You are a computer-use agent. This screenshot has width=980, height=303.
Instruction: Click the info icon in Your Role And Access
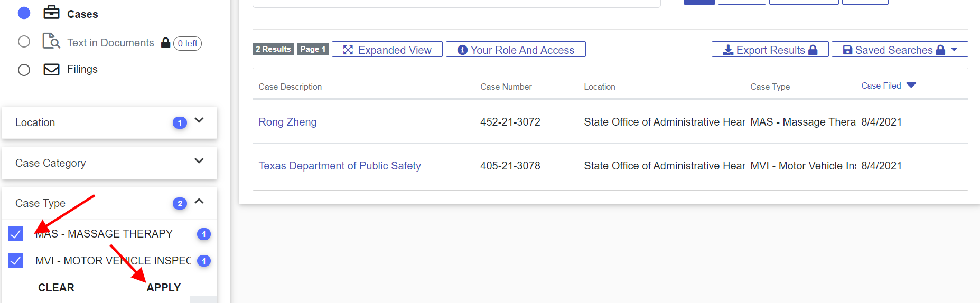tap(462, 50)
